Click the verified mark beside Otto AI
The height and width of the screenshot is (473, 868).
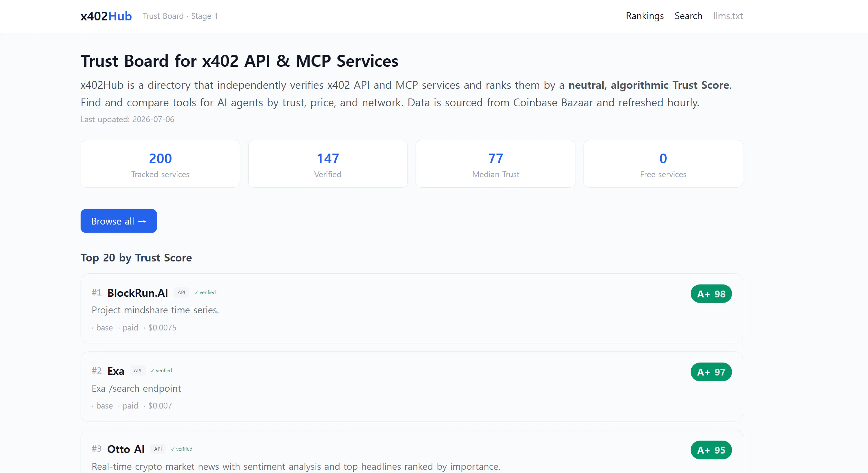click(182, 449)
